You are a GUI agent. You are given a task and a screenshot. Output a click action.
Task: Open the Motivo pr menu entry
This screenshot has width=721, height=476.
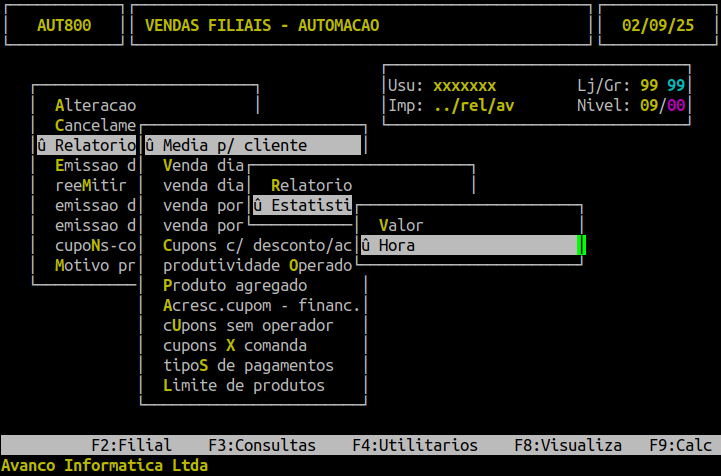tap(96, 265)
